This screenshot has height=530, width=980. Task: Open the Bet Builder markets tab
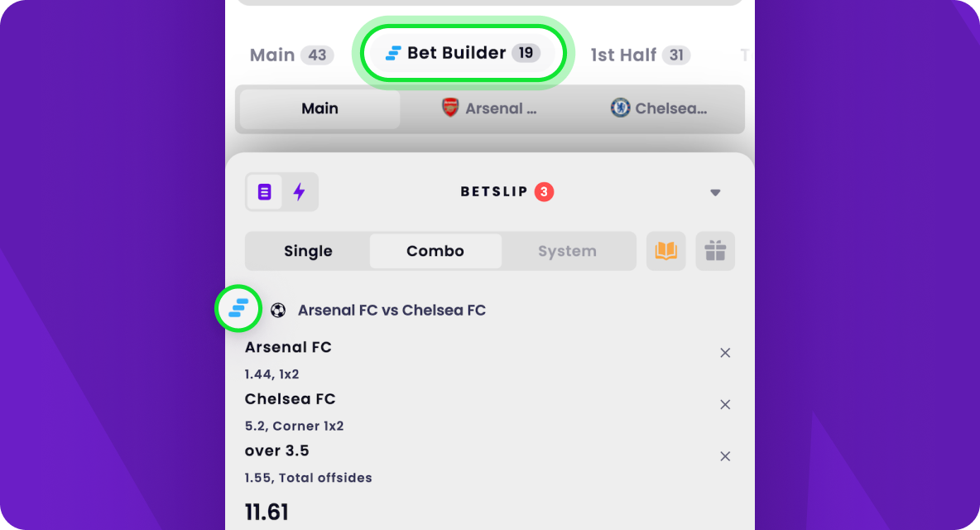tap(463, 54)
